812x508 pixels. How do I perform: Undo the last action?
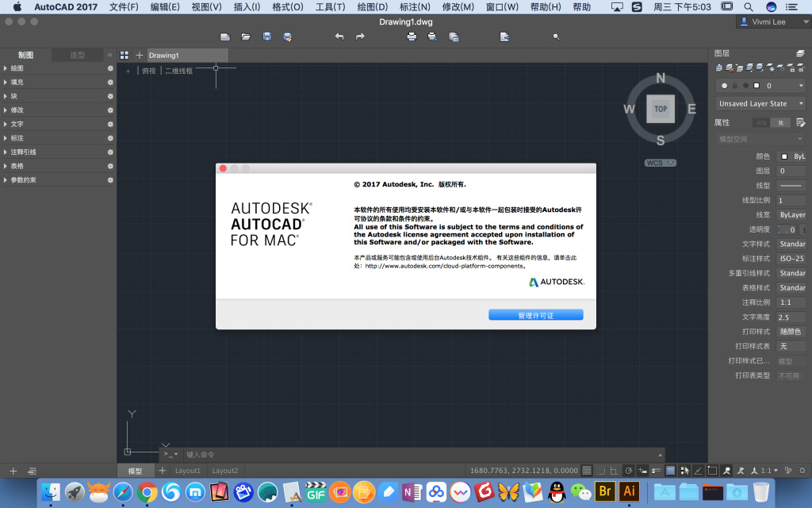(339, 37)
